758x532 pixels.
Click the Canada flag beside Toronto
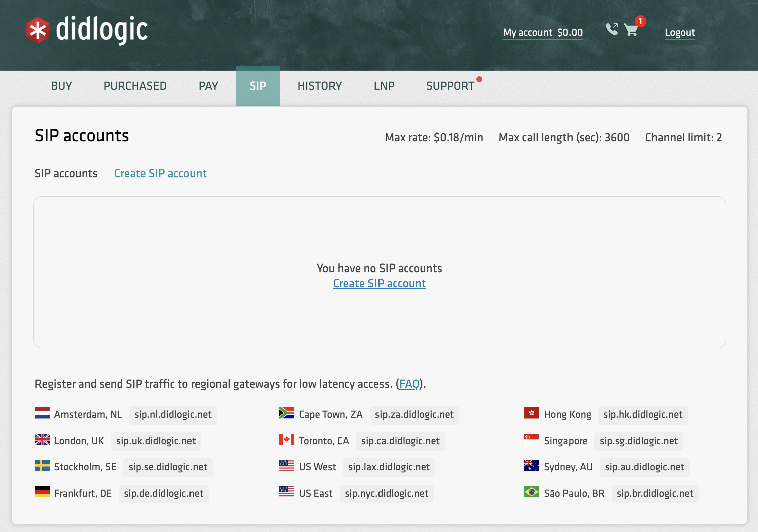point(287,440)
